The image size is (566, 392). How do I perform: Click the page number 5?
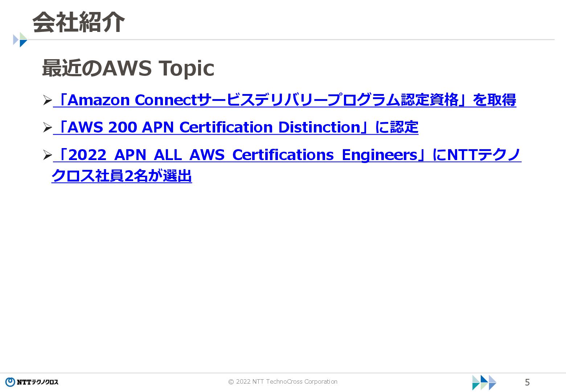click(527, 382)
